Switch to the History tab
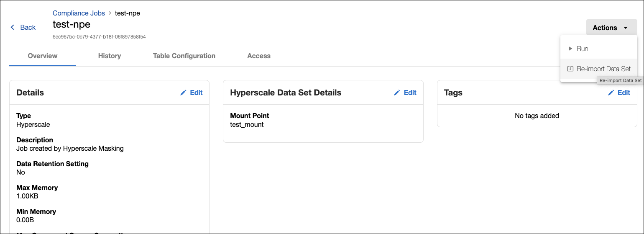 110,56
